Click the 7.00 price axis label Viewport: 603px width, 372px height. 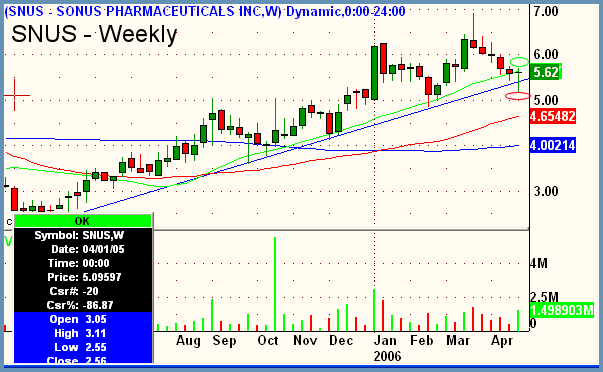546,12
